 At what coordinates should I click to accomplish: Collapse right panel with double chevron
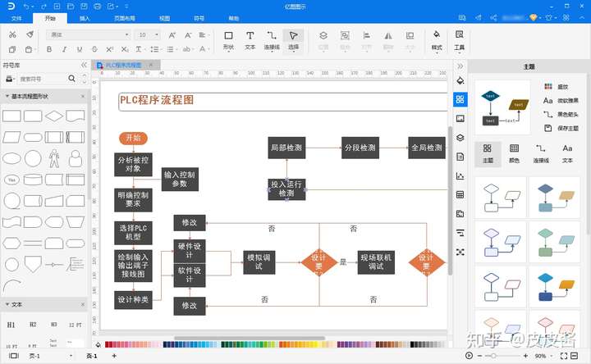coord(460,66)
